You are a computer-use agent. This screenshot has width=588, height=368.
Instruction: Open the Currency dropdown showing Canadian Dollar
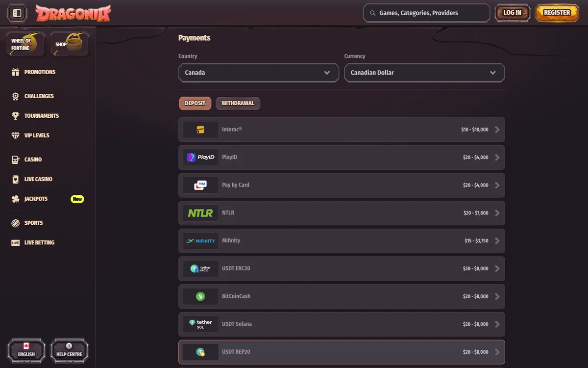(x=424, y=73)
